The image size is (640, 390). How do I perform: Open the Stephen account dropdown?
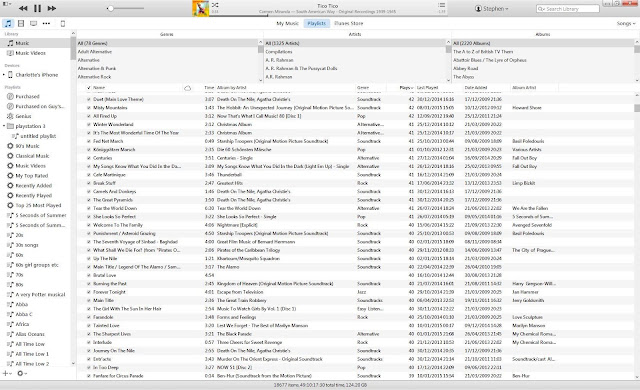coord(492,8)
